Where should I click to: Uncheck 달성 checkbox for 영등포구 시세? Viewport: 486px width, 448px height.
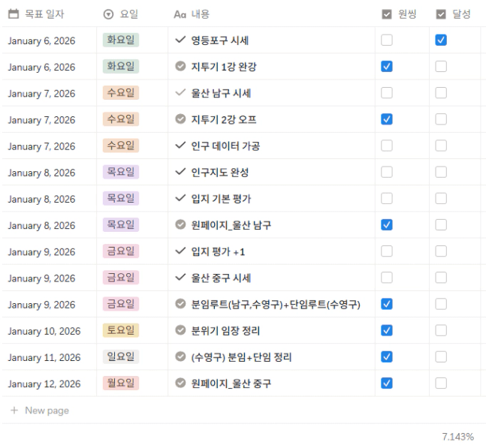(441, 40)
